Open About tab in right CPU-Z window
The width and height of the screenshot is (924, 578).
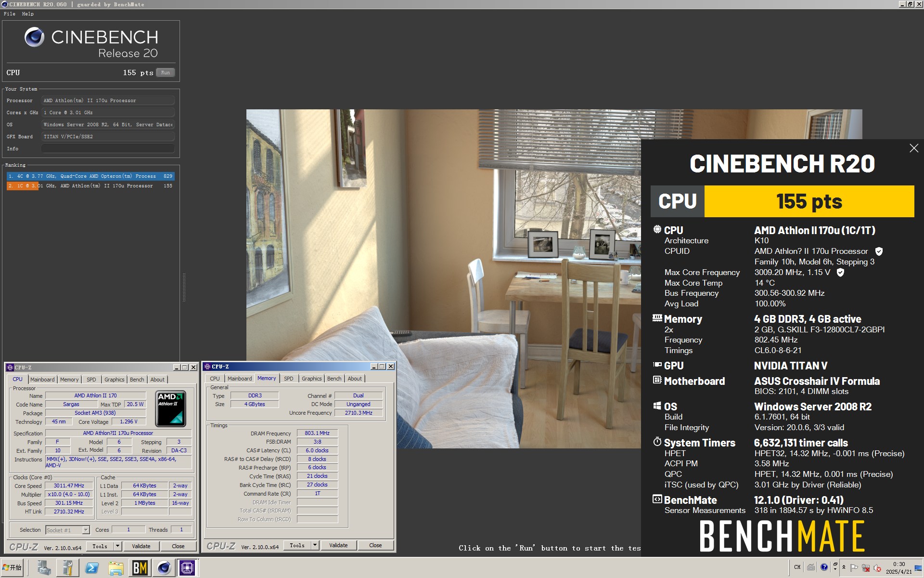tap(355, 379)
